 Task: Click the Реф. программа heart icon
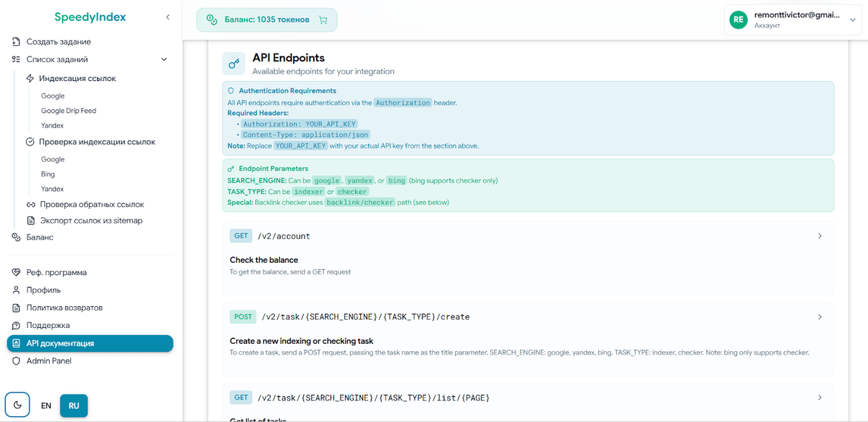tap(16, 273)
